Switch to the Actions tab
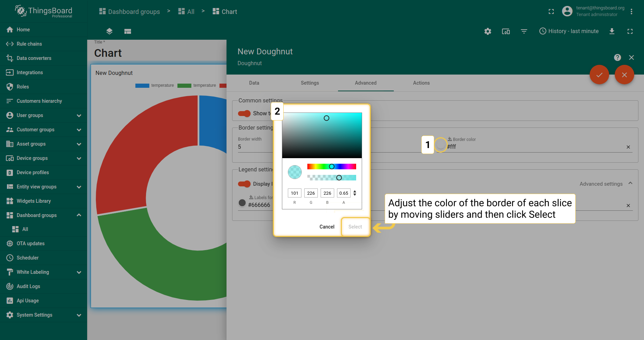The height and width of the screenshot is (340, 644). point(421,83)
